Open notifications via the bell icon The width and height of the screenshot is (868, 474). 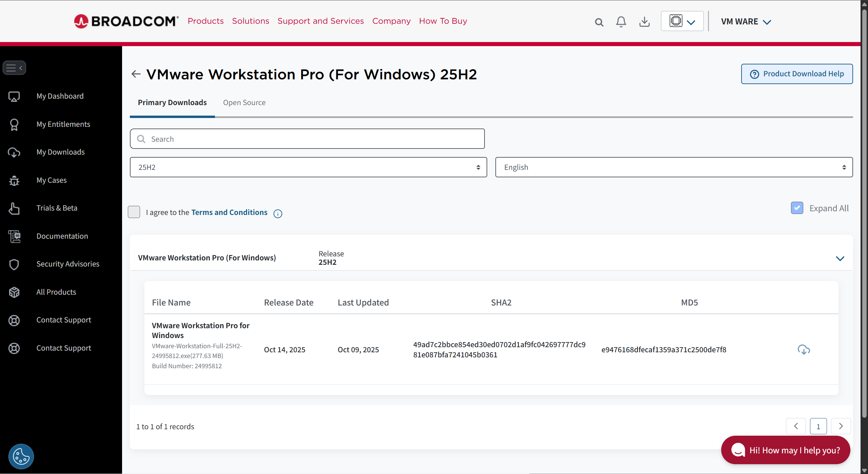pos(621,21)
